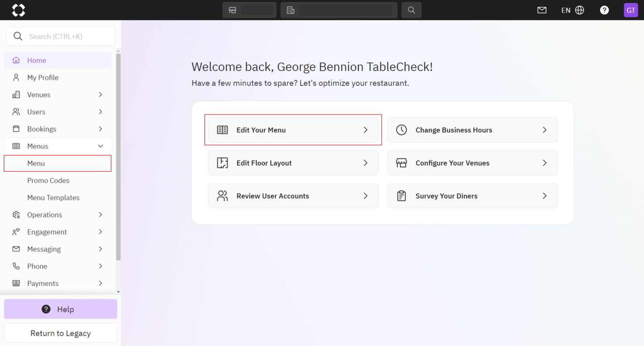Click the storefront icon on Configure Your Venues
This screenshot has width=644, height=346.
pyautogui.click(x=401, y=163)
